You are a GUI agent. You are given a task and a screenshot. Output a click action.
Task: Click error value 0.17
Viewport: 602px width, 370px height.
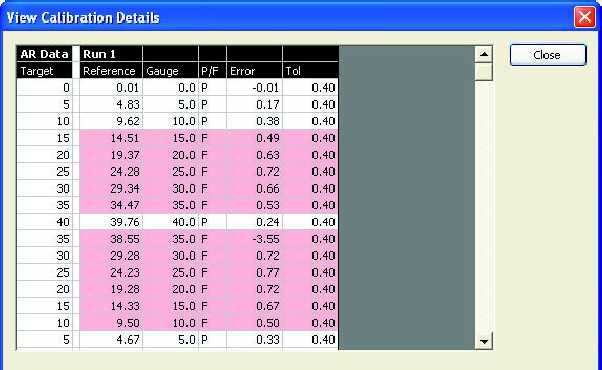pyautogui.click(x=254, y=104)
